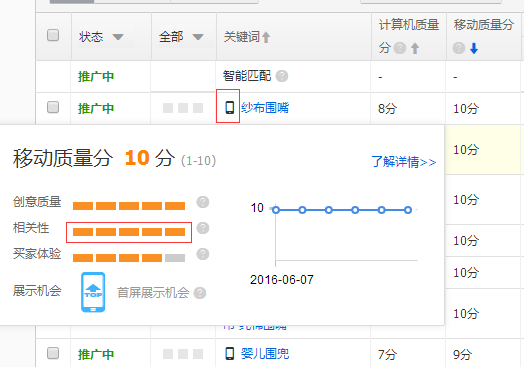Click last data point on score chart

(408, 210)
